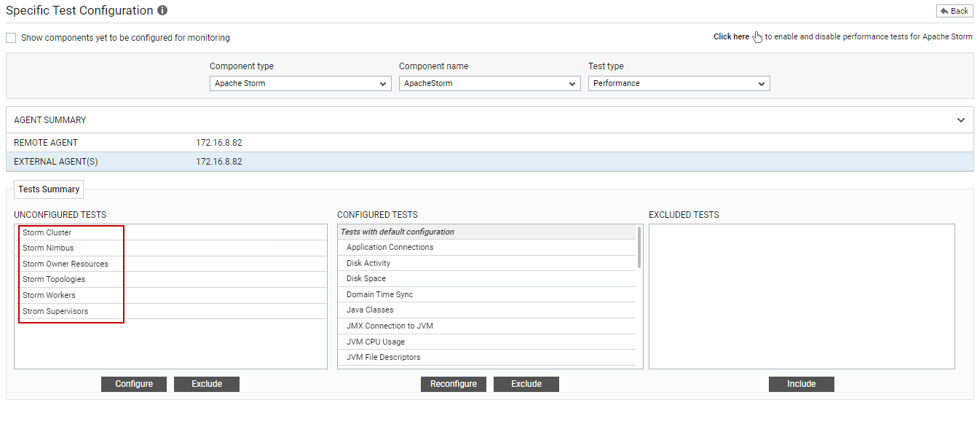Click Exclude under unconfigured tests
This screenshot has height=424, width=980.
click(207, 384)
